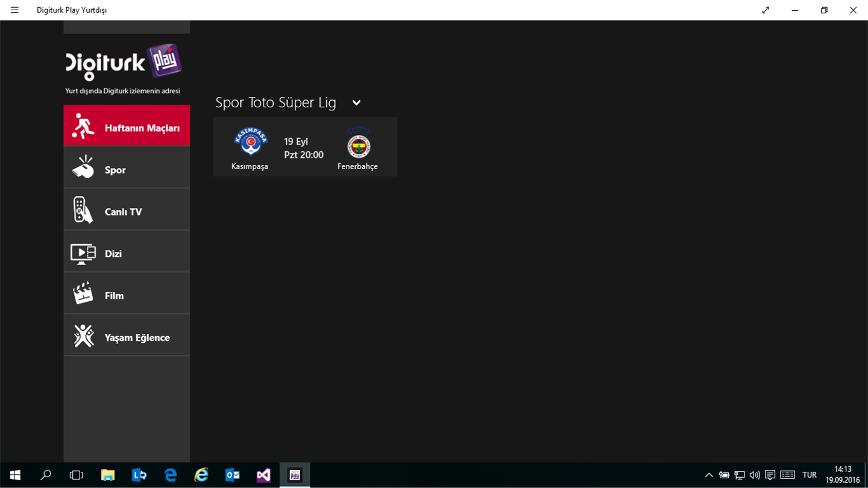Viewport: 868px width, 488px height.
Task: Show hidden system tray icons
Action: coord(709,475)
